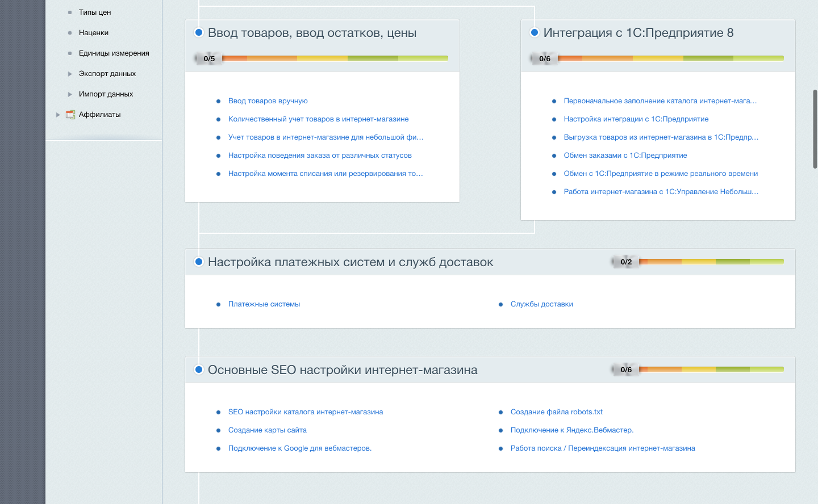Open Наценки in the sidebar

coord(94,33)
